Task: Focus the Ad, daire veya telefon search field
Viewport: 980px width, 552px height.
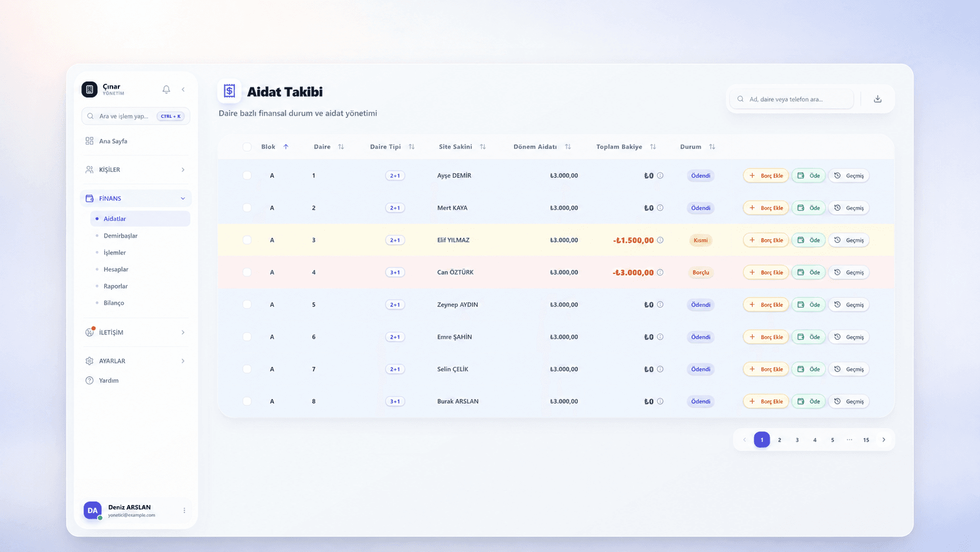Action: (792, 99)
